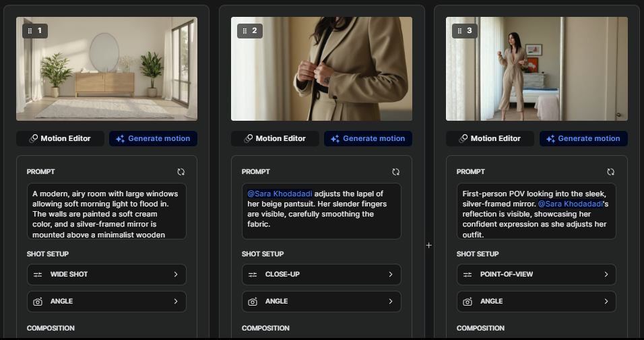The height and width of the screenshot is (340, 644).
Task: Click the regenerate prompt icon in shot 1
Action: (181, 172)
